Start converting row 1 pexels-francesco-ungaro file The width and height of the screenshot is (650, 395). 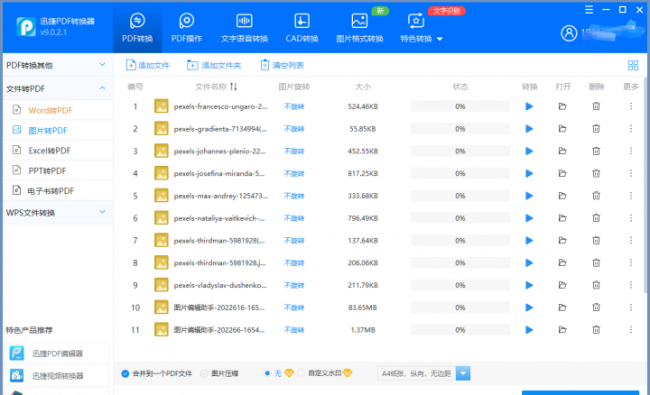click(x=529, y=107)
